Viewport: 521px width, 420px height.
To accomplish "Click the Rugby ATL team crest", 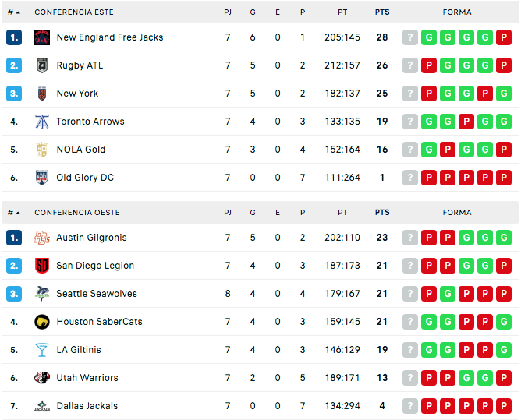I will 42,65.
